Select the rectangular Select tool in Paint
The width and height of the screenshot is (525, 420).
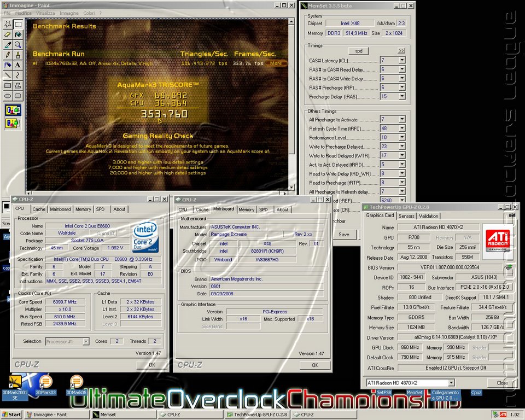(x=17, y=24)
